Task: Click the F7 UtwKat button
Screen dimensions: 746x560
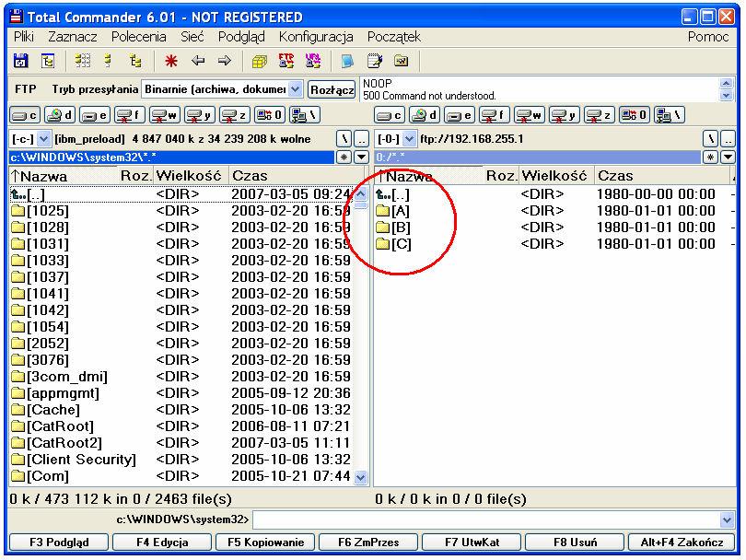Action: click(472, 542)
